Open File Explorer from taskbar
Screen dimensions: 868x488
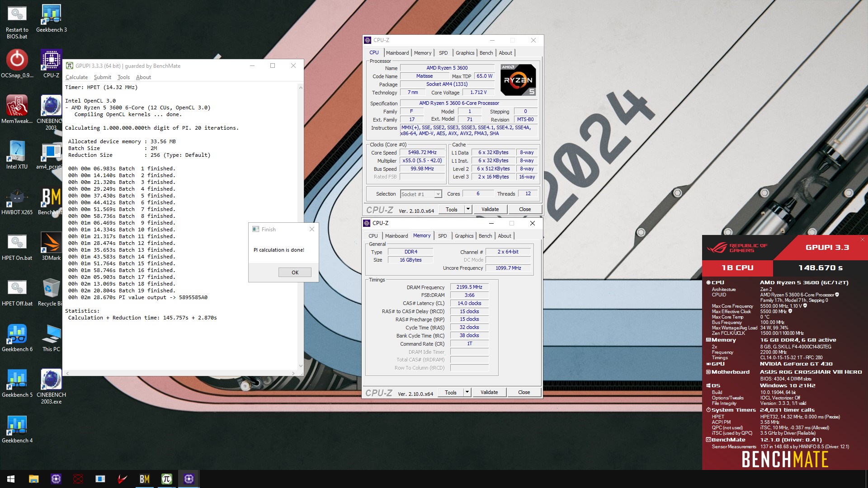33,479
